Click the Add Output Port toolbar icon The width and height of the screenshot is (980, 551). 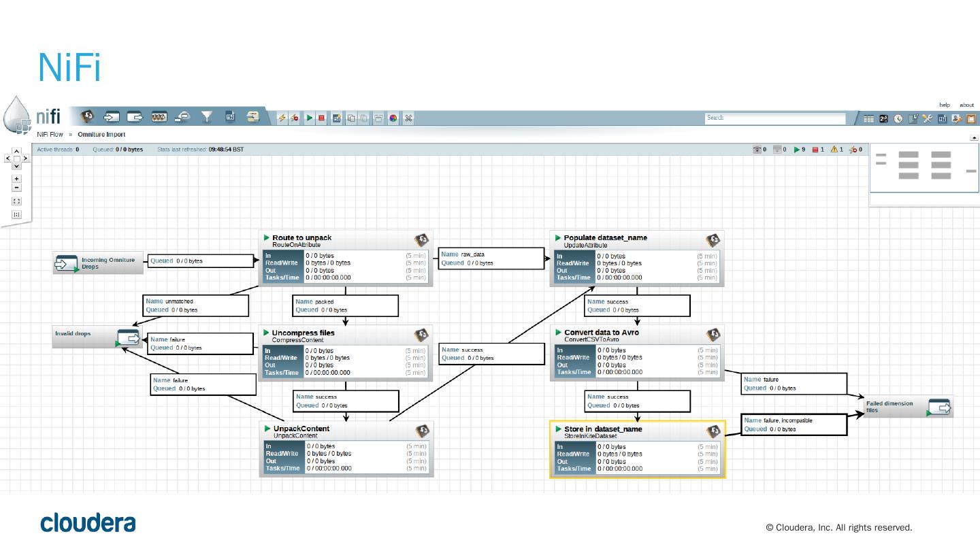point(135,118)
